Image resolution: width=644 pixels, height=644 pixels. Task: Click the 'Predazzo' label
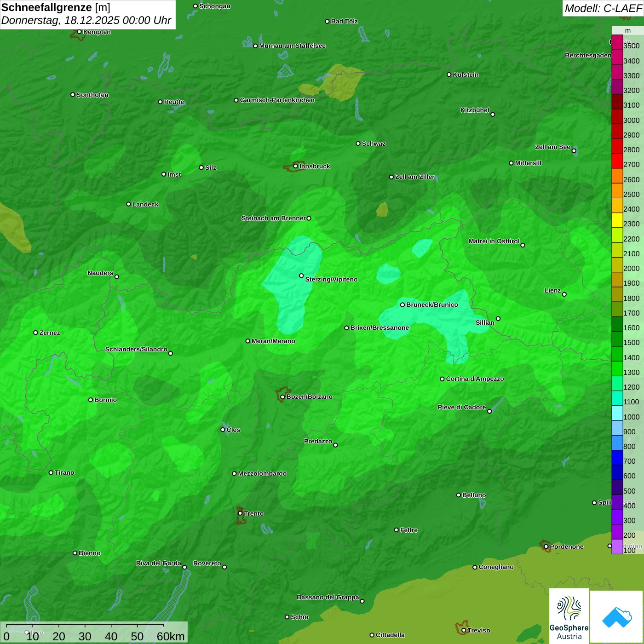pos(318,441)
